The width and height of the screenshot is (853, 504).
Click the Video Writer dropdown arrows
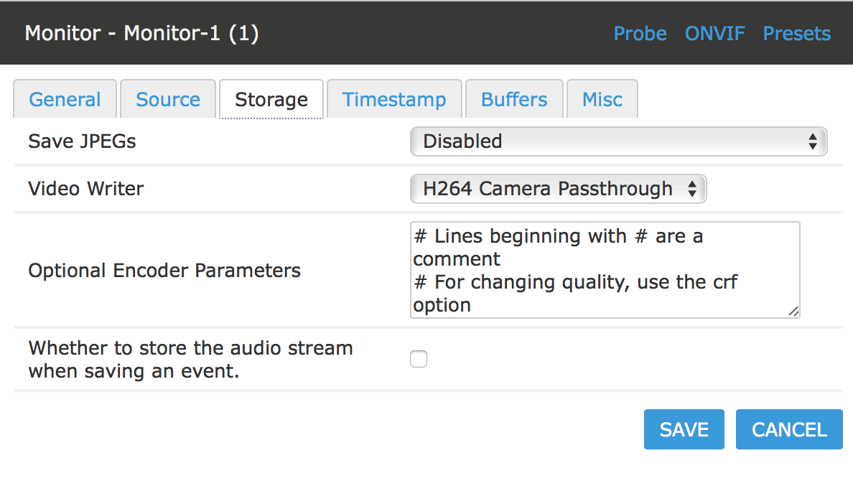pyautogui.click(x=692, y=189)
